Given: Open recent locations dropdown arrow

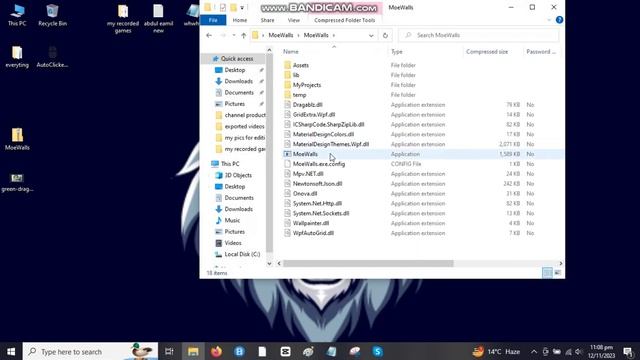Looking at the screenshot, I should pos(233,36).
